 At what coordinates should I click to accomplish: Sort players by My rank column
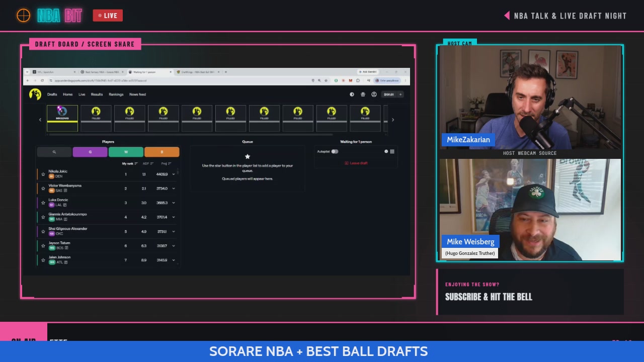(x=129, y=163)
